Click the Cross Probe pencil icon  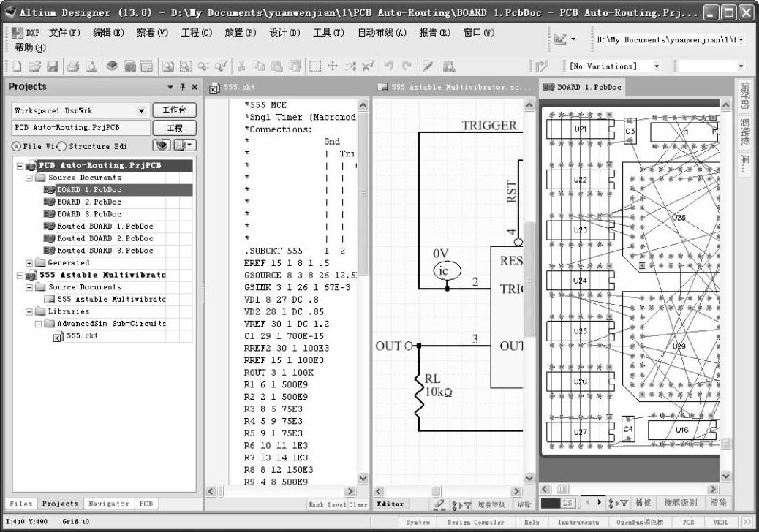428,66
